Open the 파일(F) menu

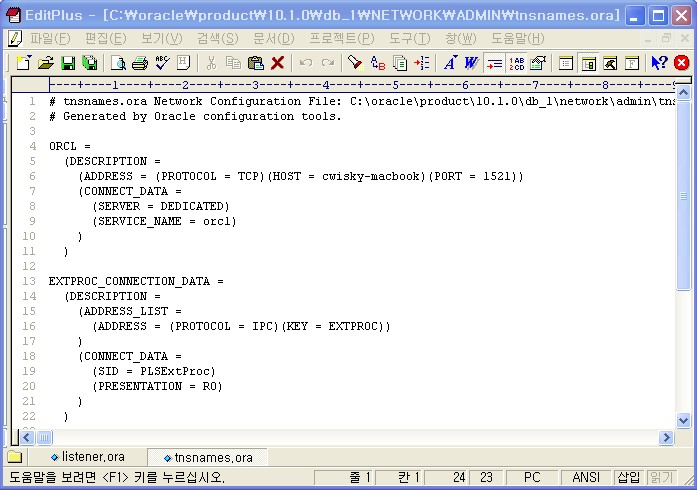click(50, 39)
